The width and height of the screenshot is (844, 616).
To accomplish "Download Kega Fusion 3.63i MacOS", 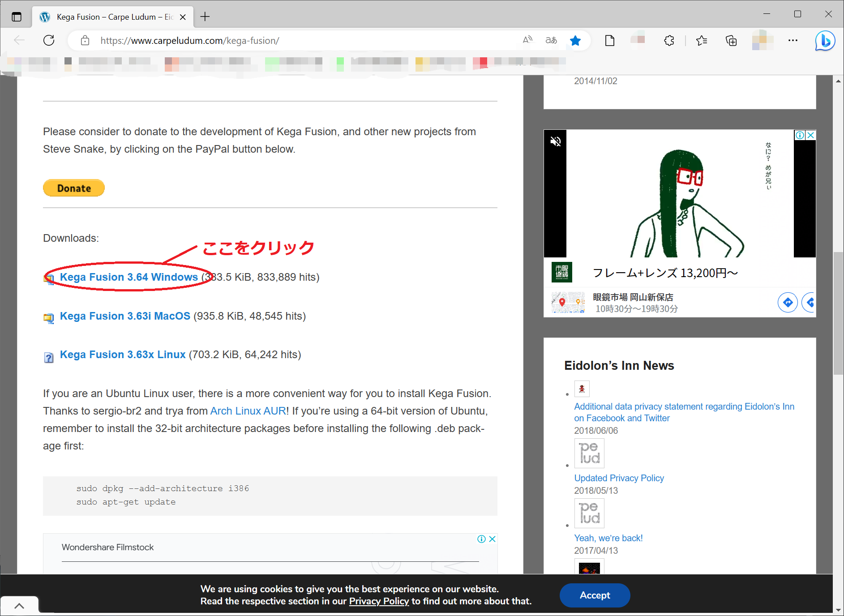I will [x=125, y=316].
